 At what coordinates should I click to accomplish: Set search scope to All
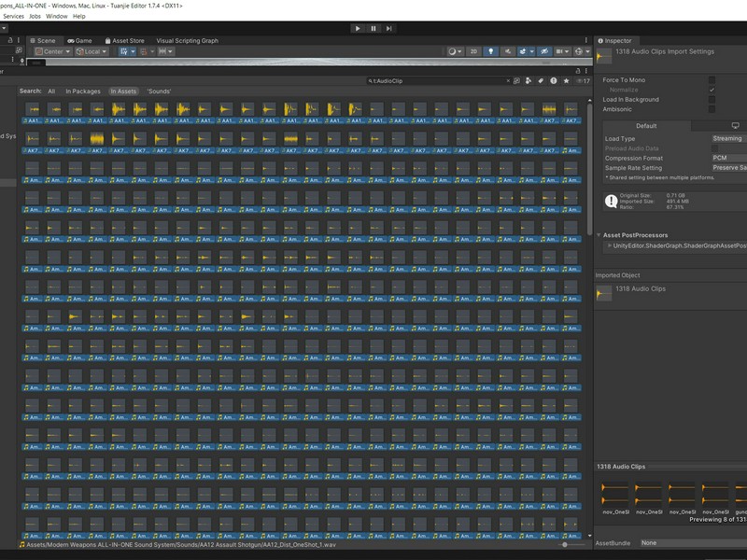51,91
